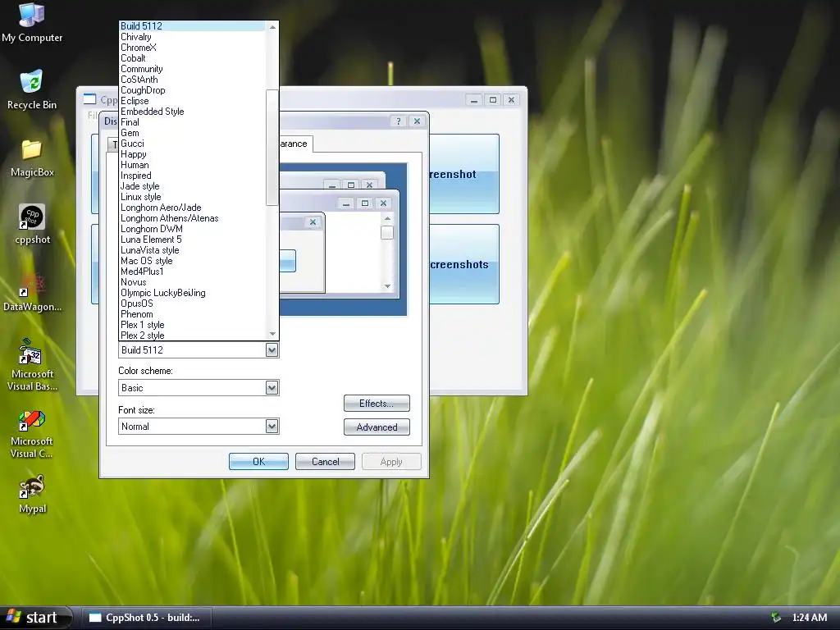The width and height of the screenshot is (840, 630).
Task: Pick Inspired from the style list
Action: coord(192,176)
